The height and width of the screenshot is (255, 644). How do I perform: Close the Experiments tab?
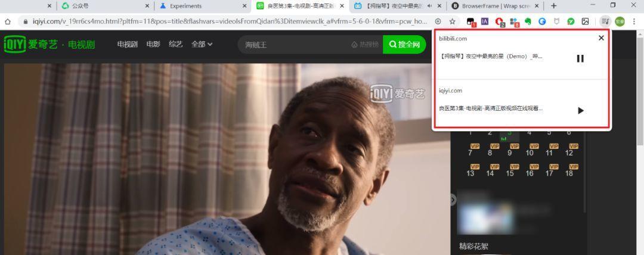coord(245,6)
